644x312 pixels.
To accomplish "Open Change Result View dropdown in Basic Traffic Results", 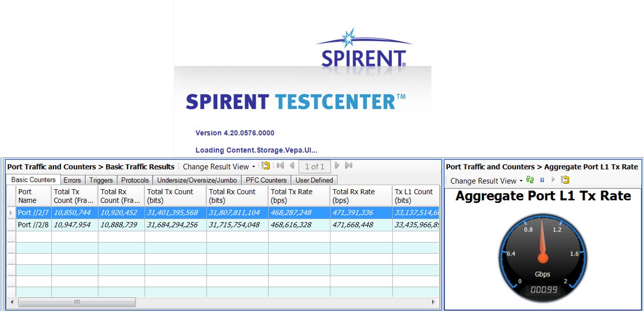I will tap(219, 166).
